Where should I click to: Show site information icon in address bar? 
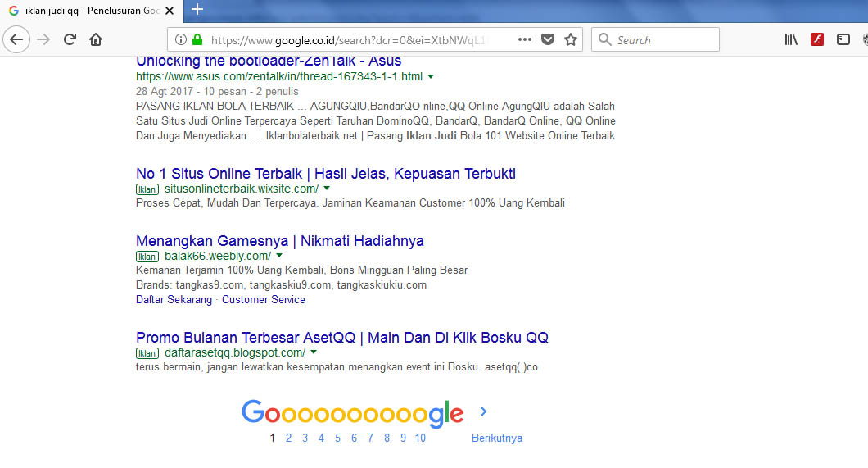click(x=181, y=40)
